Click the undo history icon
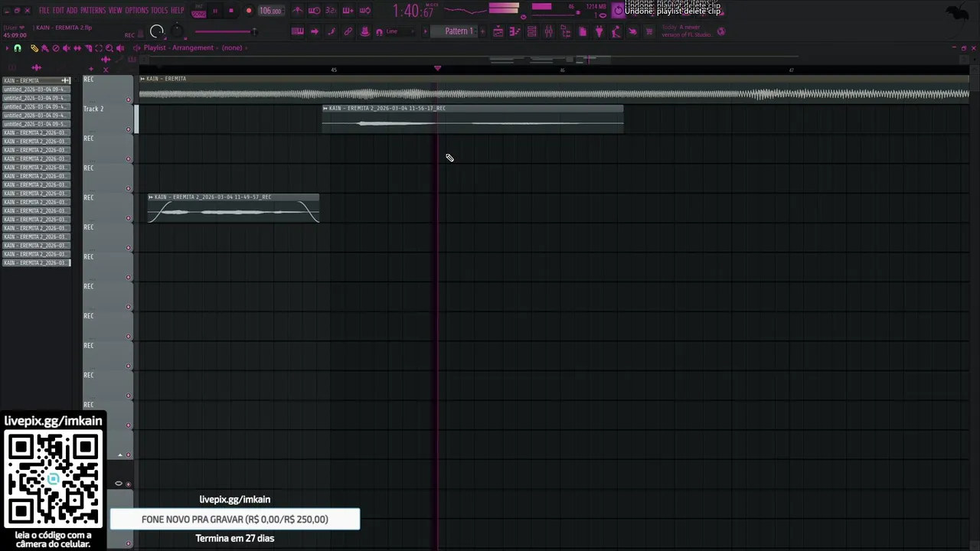Image resolution: width=980 pixels, height=551 pixels. 619,10
